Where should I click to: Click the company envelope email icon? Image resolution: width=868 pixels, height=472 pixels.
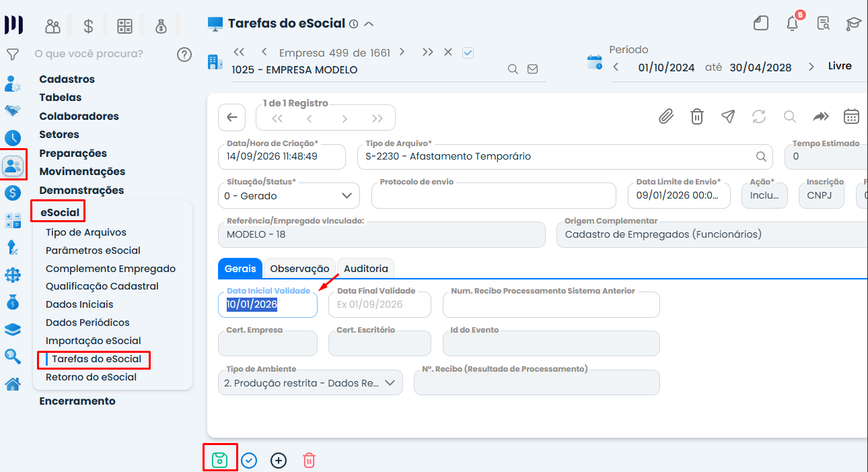pyautogui.click(x=533, y=69)
